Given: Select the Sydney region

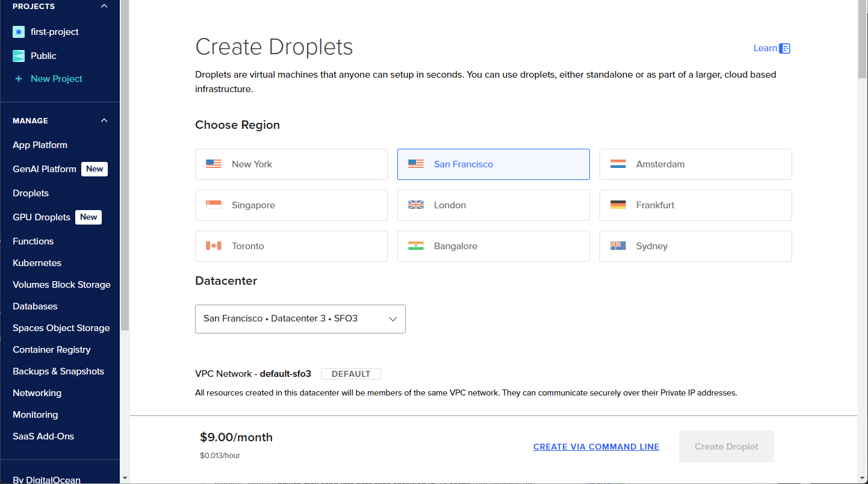Looking at the screenshot, I should pyautogui.click(x=696, y=246).
